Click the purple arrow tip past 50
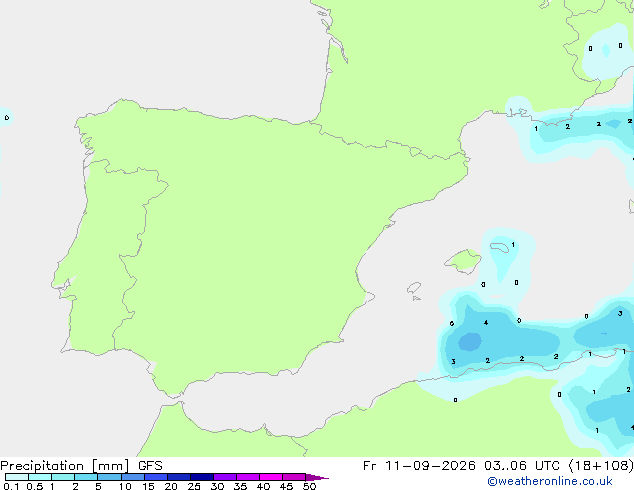This screenshot has width=634, height=490. tap(317, 477)
